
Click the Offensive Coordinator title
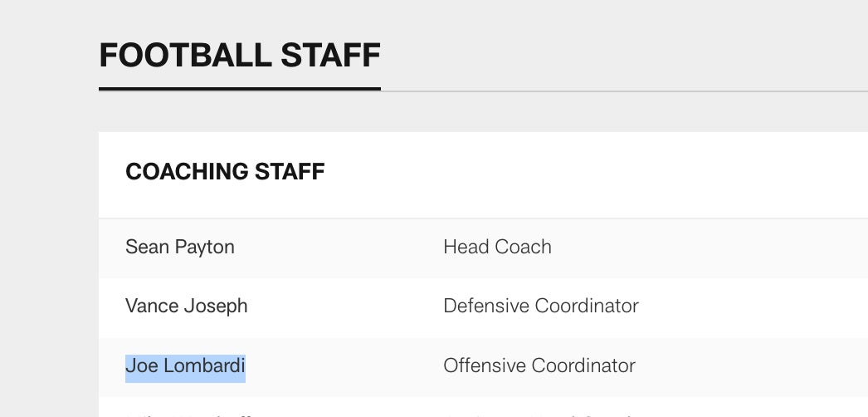click(539, 365)
